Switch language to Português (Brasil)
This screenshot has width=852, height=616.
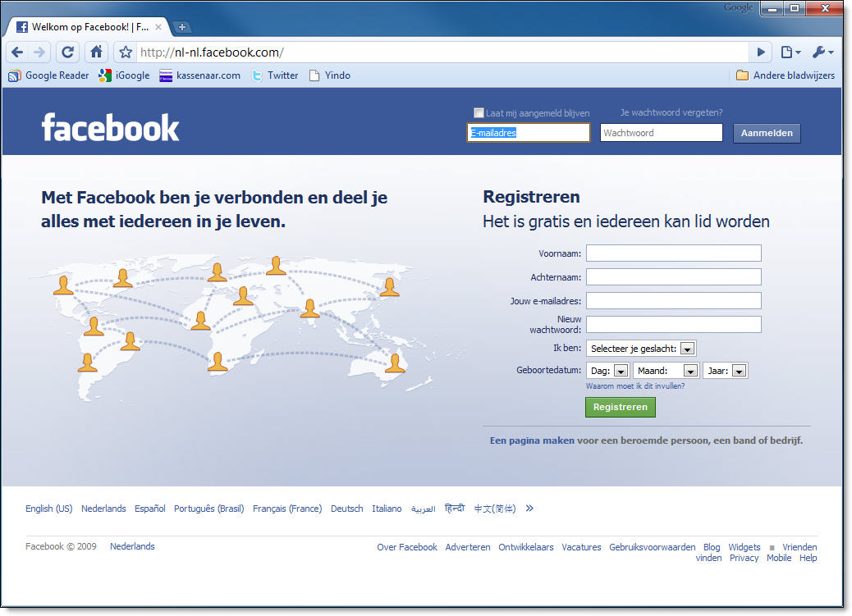point(209,509)
